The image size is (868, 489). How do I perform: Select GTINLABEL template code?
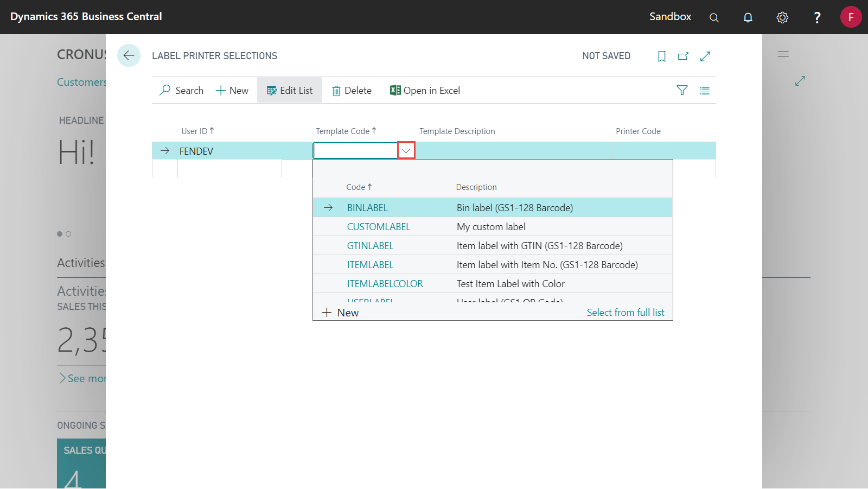click(370, 246)
